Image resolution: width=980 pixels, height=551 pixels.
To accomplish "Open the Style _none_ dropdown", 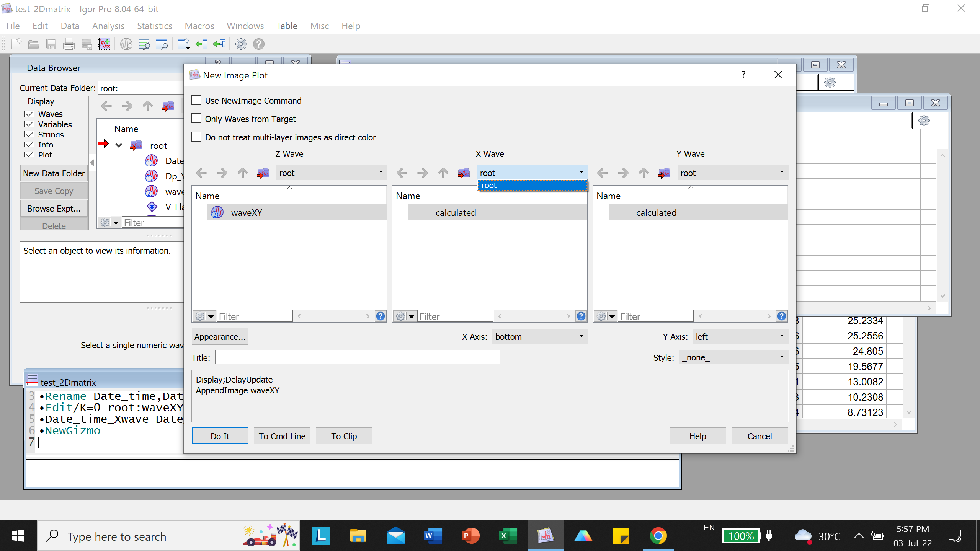I will tap(733, 357).
